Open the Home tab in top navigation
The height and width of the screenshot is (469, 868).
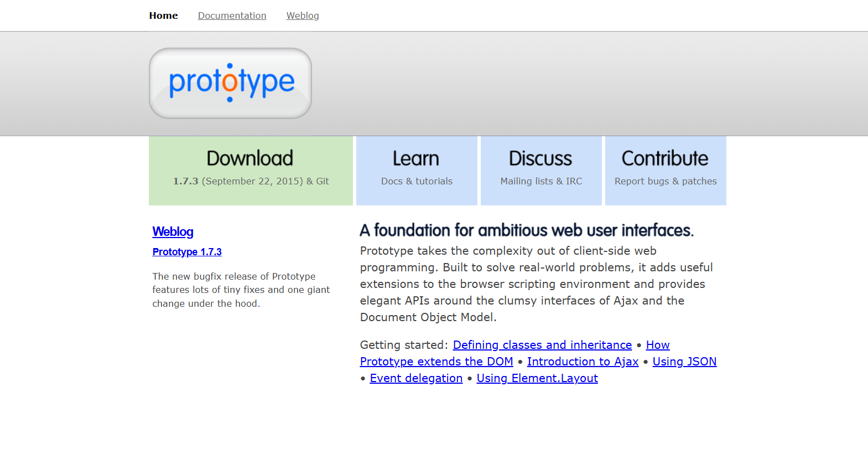point(163,16)
